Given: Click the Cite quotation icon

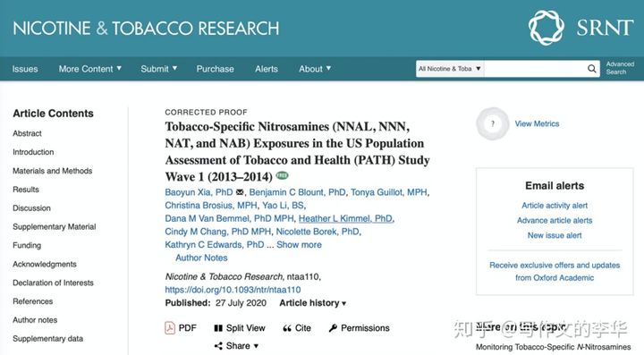Looking at the screenshot, I should click(x=287, y=328).
